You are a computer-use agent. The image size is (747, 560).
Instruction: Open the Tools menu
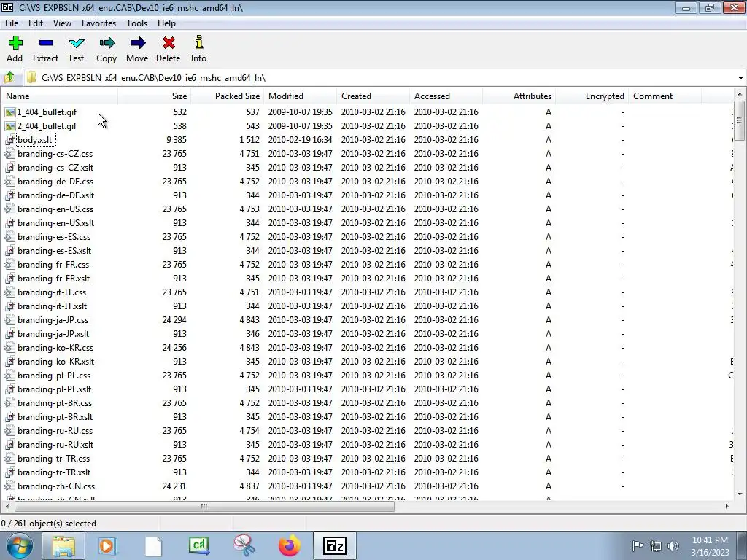tap(136, 23)
